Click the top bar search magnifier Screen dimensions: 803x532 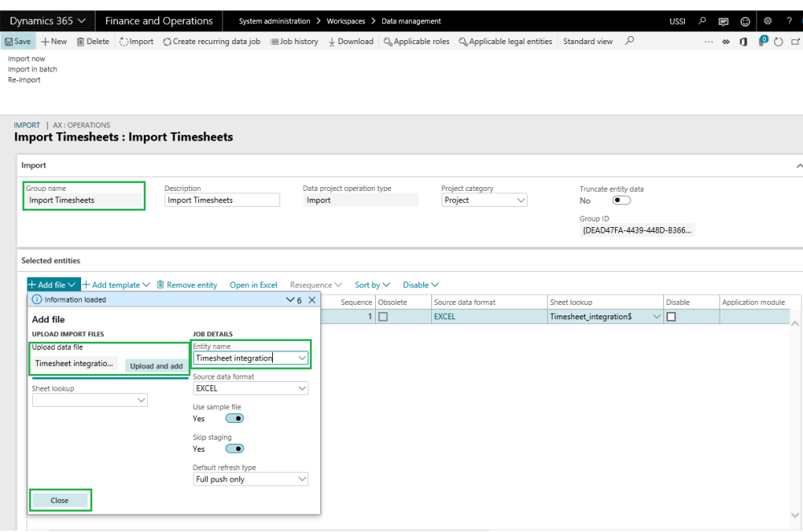tap(702, 21)
